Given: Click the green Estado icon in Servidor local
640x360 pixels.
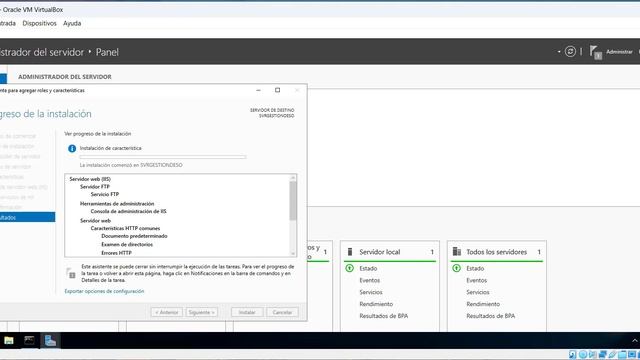Looking at the screenshot, I should 349,268.
